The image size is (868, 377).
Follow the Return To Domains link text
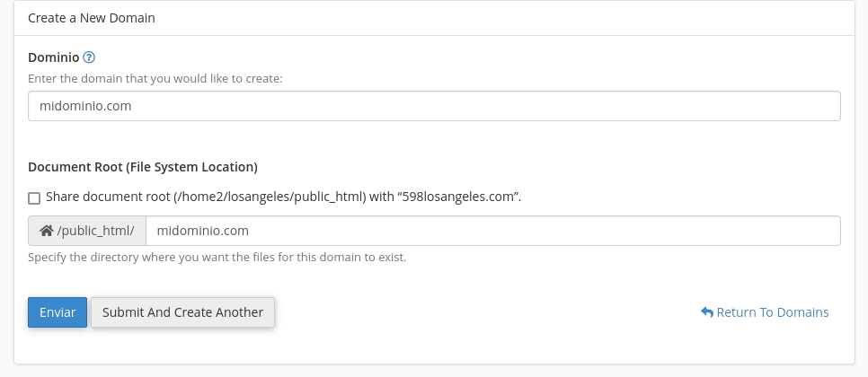click(772, 312)
